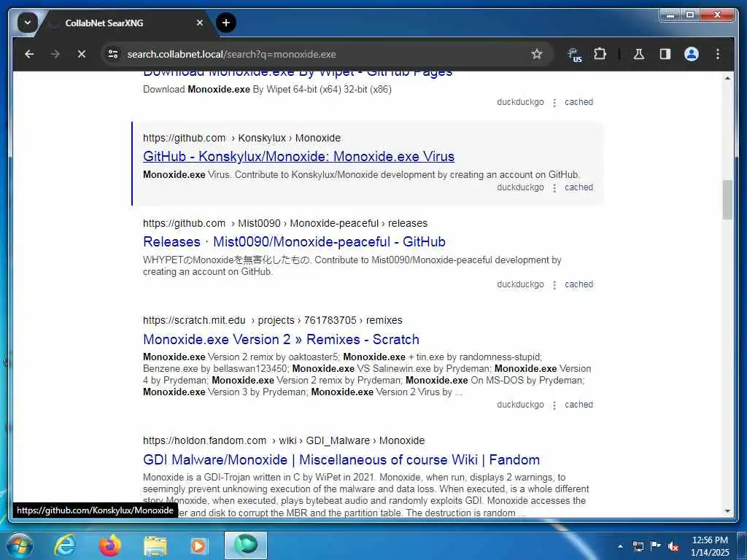The width and height of the screenshot is (747, 560).
Task: Click the page scrollbar thumb
Action: [727, 200]
